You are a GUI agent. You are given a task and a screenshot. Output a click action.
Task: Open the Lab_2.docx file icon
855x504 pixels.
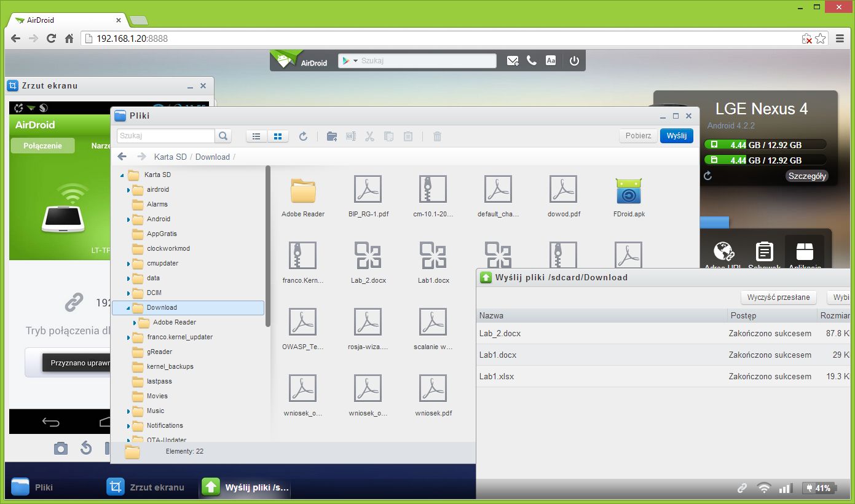368,255
